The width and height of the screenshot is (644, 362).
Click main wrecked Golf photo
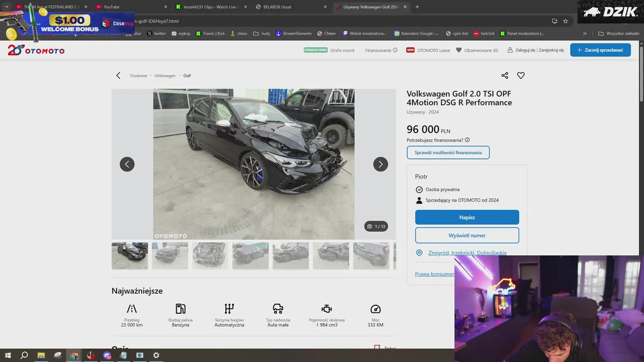tap(254, 164)
